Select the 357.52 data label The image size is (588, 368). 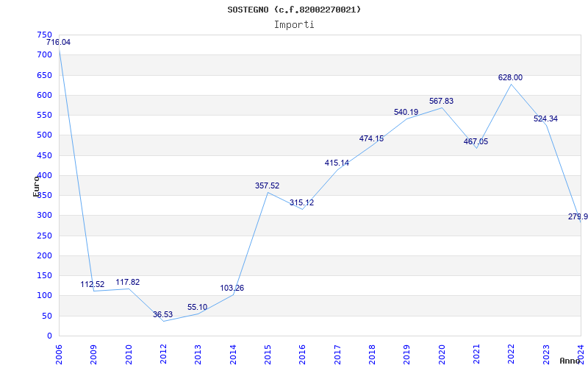[x=267, y=185]
